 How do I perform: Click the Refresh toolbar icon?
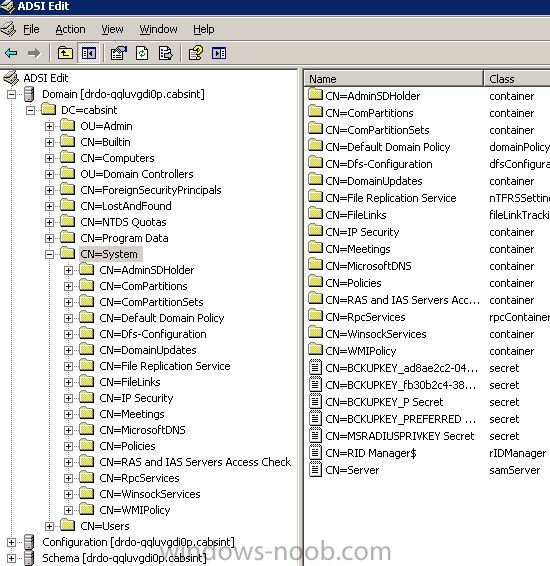click(x=142, y=53)
